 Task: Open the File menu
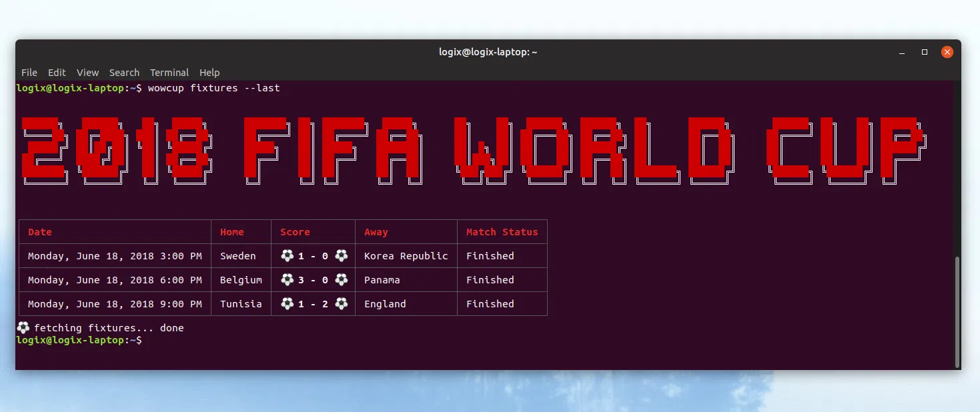click(x=29, y=73)
